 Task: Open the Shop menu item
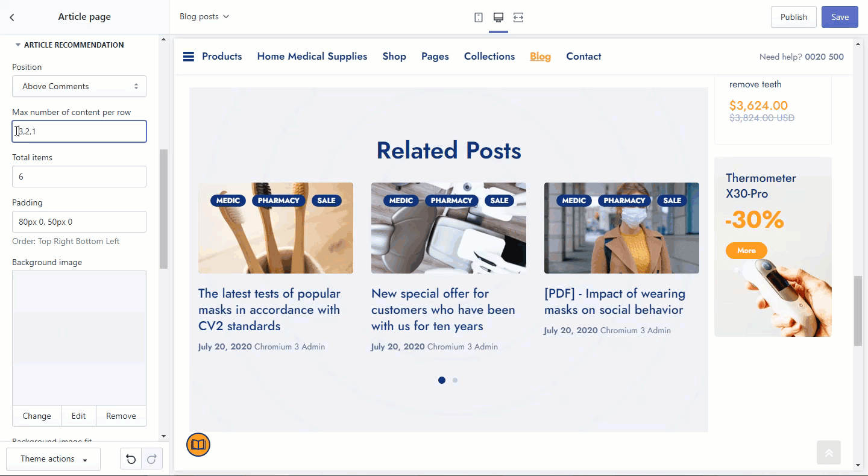coord(394,57)
